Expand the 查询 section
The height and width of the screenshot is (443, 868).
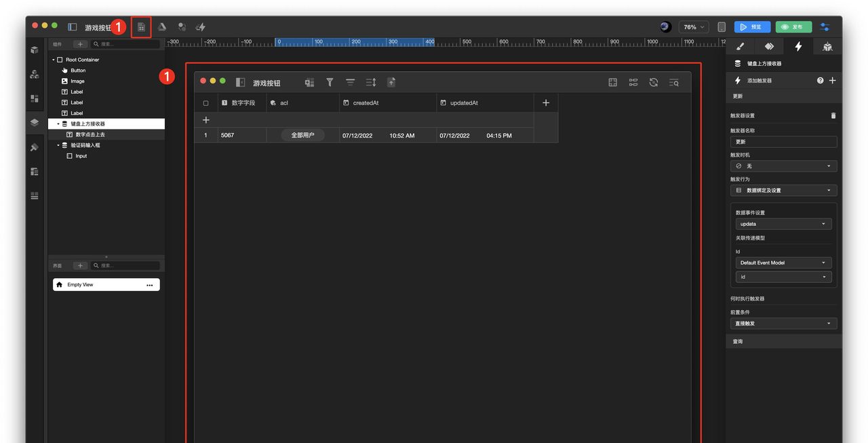click(x=784, y=341)
